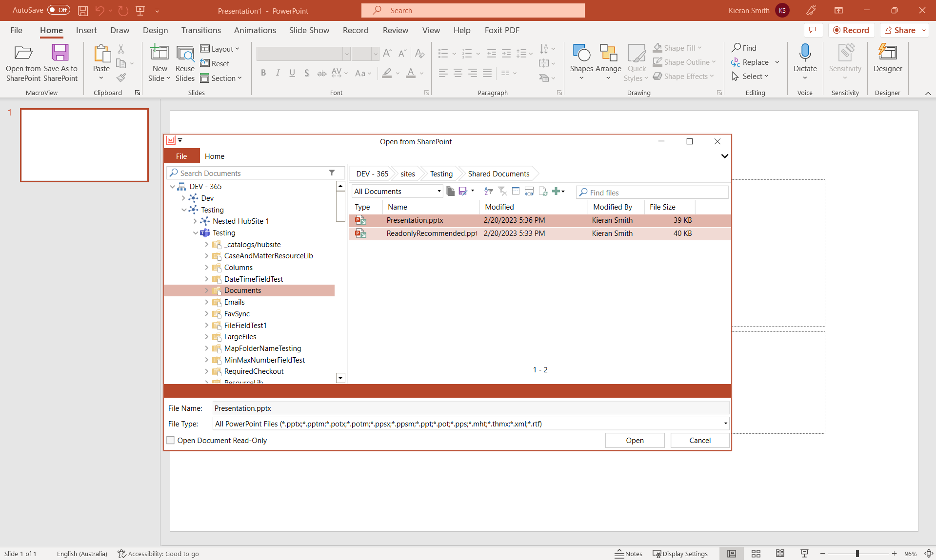This screenshot has height=560, width=936.
Task: Check Open Document Read-Only
Action: [x=170, y=440]
